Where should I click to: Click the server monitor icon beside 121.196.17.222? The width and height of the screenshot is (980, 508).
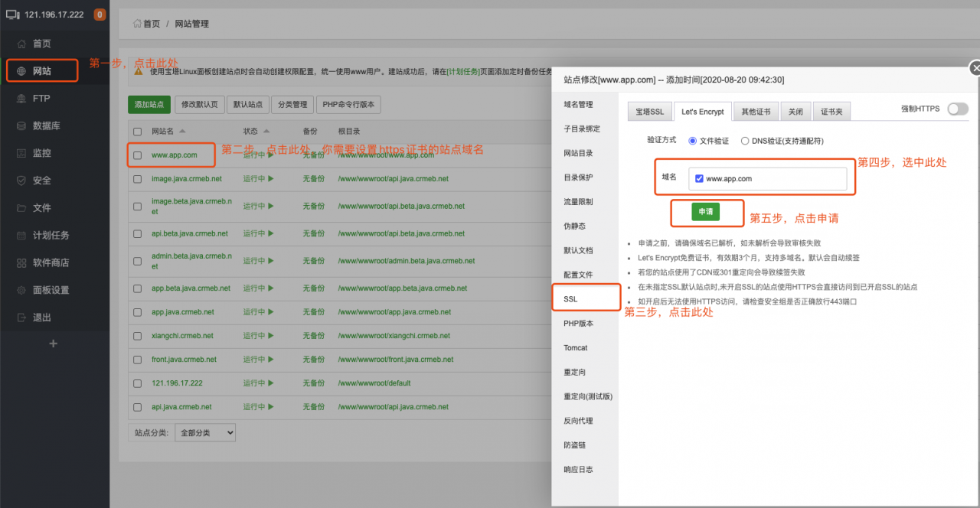coord(12,15)
